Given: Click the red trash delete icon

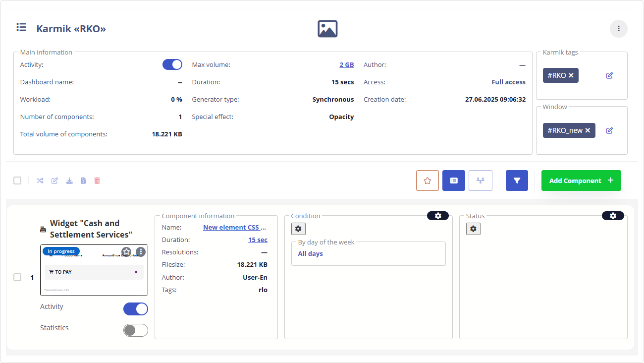Looking at the screenshot, I should (x=97, y=181).
